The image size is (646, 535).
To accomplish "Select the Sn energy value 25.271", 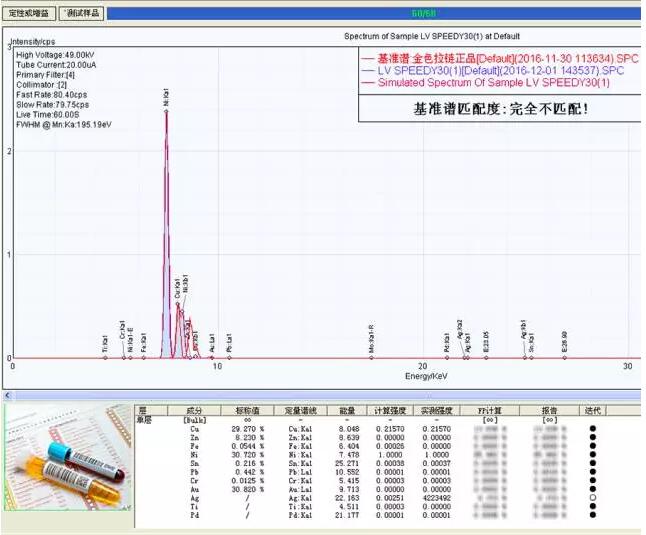I will point(348,463).
